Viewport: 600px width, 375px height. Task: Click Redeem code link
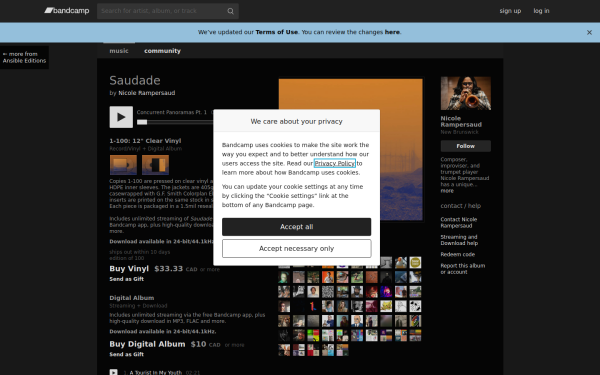tap(458, 254)
